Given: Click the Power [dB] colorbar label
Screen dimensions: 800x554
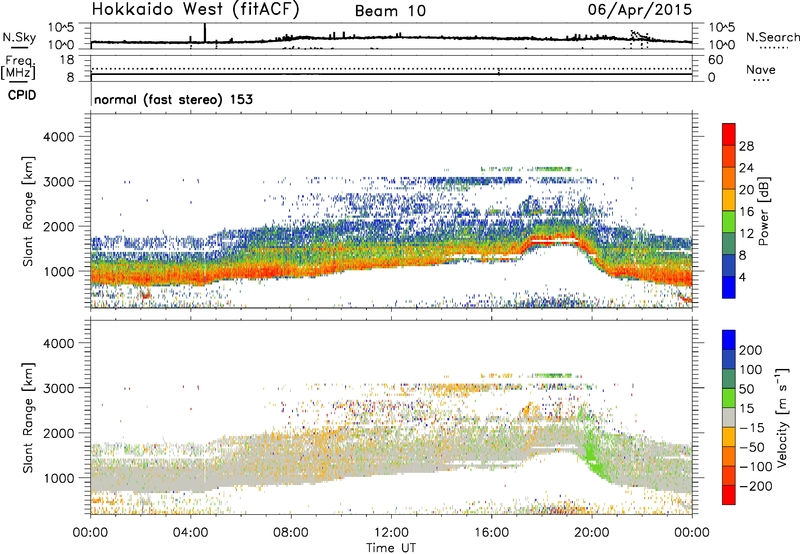Looking at the screenshot, I should coord(764,211).
